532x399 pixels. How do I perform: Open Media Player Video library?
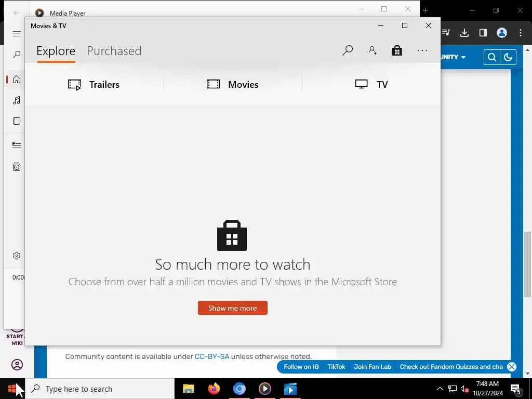16,121
